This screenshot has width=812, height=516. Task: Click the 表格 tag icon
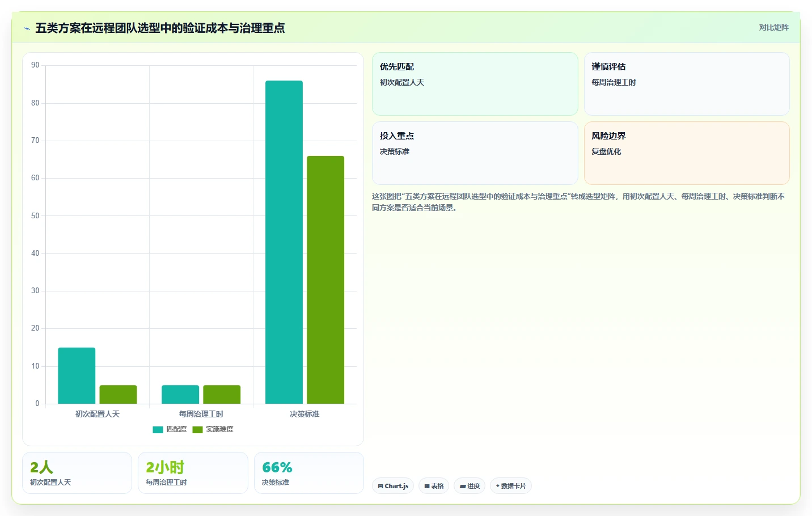(x=427, y=486)
